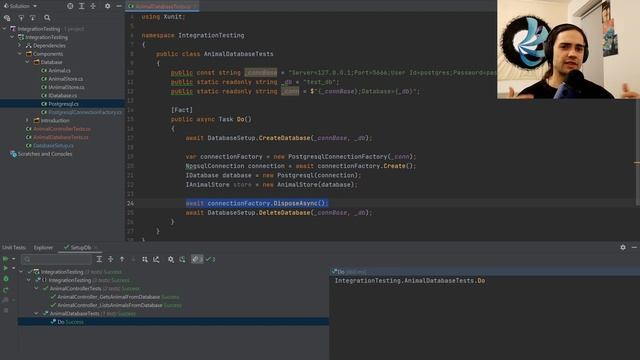This screenshot has width=640, height=360.
Task: Expand the Introduction folder
Action: [x=27, y=120]
